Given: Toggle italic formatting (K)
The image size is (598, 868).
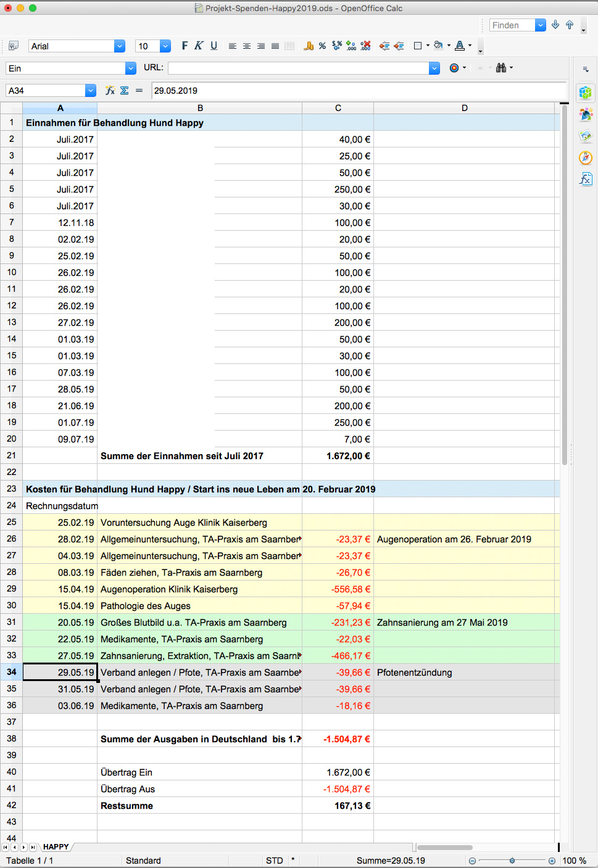Looking at the screenshot, I should click(199, 46).
